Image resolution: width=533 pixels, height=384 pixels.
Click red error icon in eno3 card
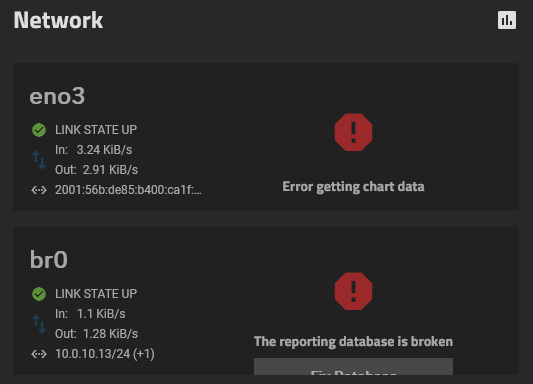(x=353, y=132)
